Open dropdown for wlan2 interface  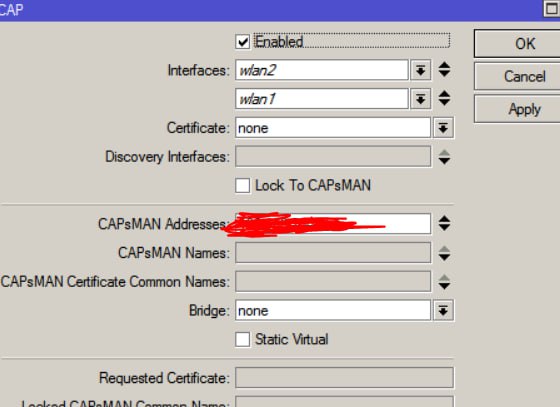[420, 70]
